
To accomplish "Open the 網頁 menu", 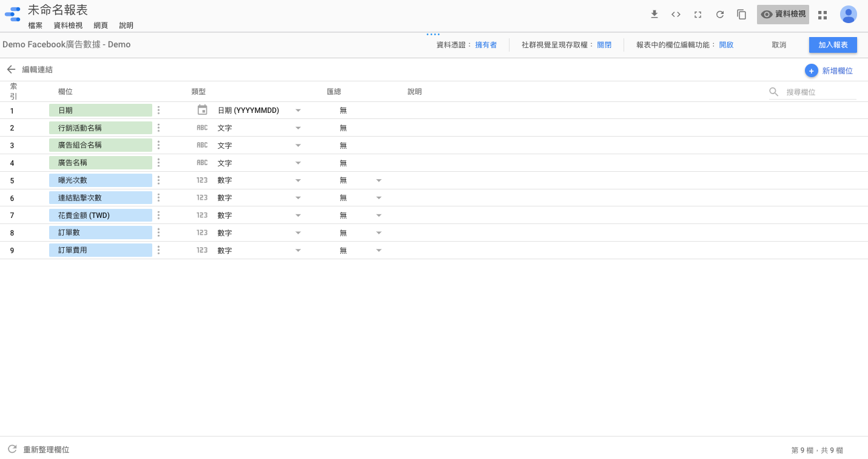I will [101, 25].
